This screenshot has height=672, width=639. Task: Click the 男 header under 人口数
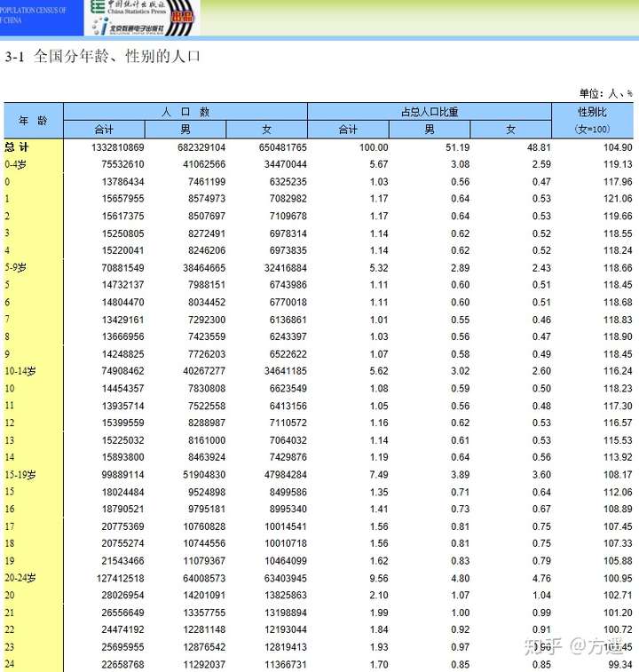(x=185, y=130)
